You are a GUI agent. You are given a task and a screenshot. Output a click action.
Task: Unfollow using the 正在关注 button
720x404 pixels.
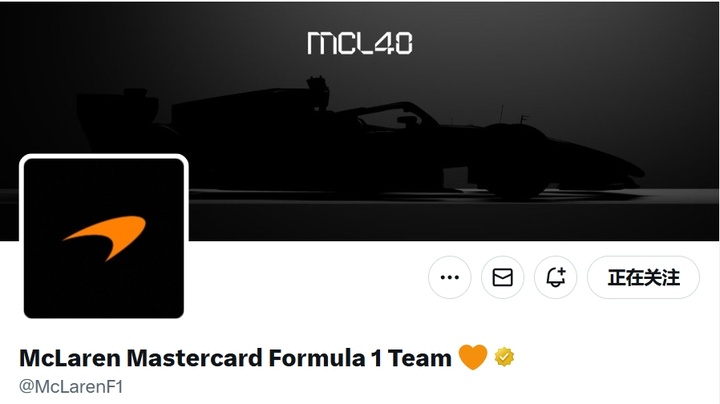pyautogui.click(x=643, y=277)
